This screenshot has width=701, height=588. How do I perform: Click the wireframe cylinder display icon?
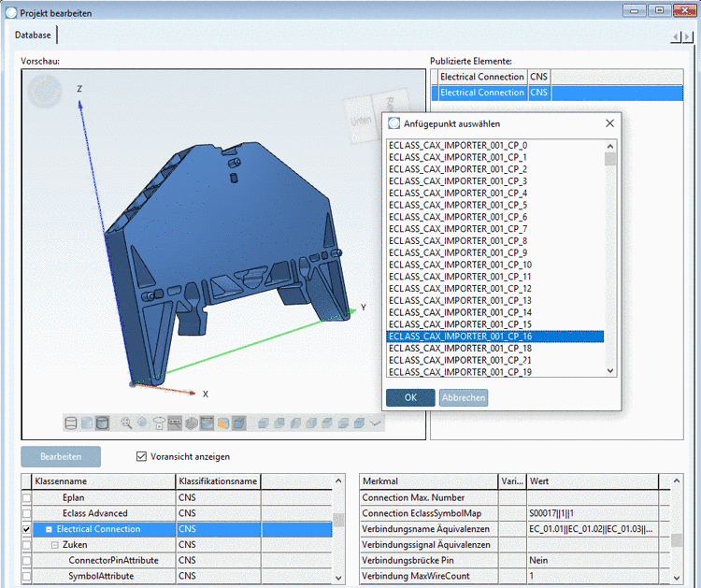tap(71, 423)
